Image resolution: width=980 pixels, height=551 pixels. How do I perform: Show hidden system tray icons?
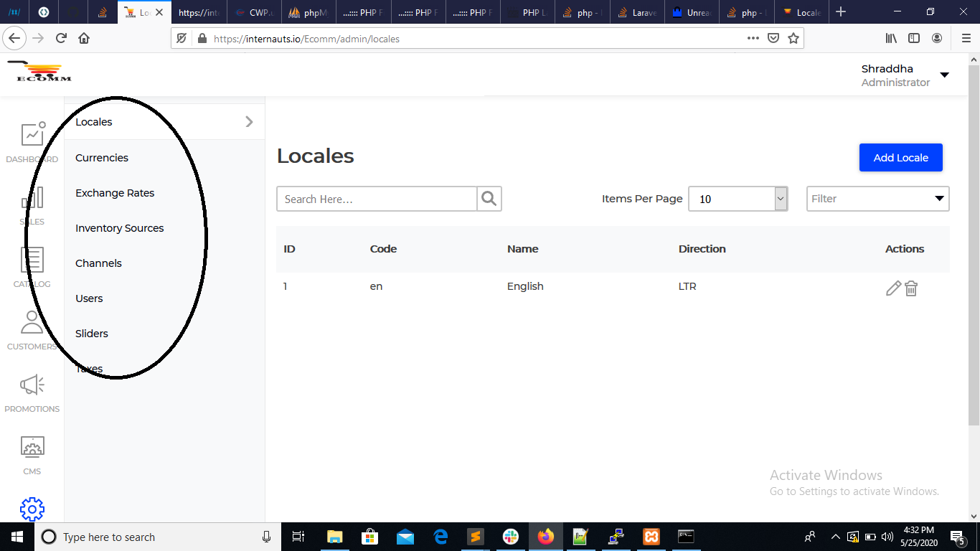pyautogui.click(x=835, y=537)
